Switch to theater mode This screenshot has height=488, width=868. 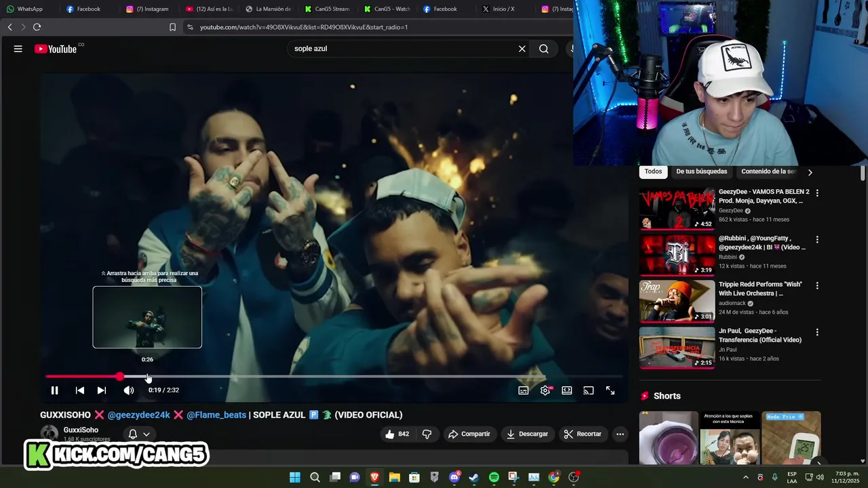(x=567, y=390)
